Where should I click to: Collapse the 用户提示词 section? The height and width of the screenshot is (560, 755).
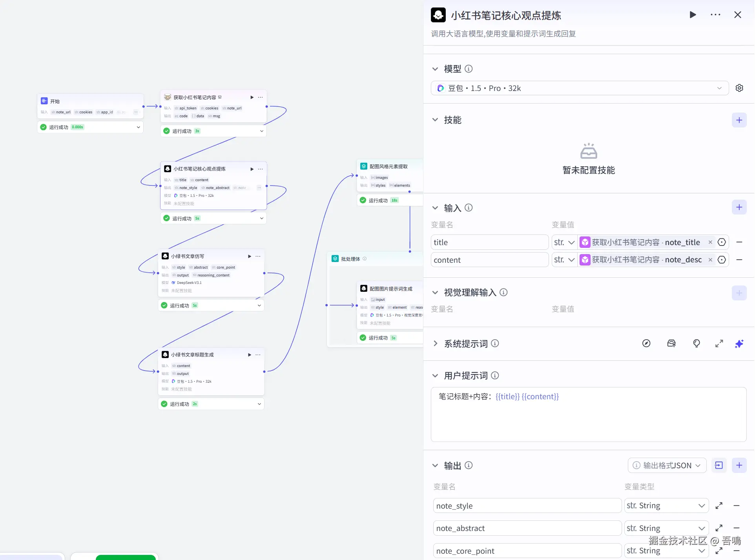(x=435, y=376)
